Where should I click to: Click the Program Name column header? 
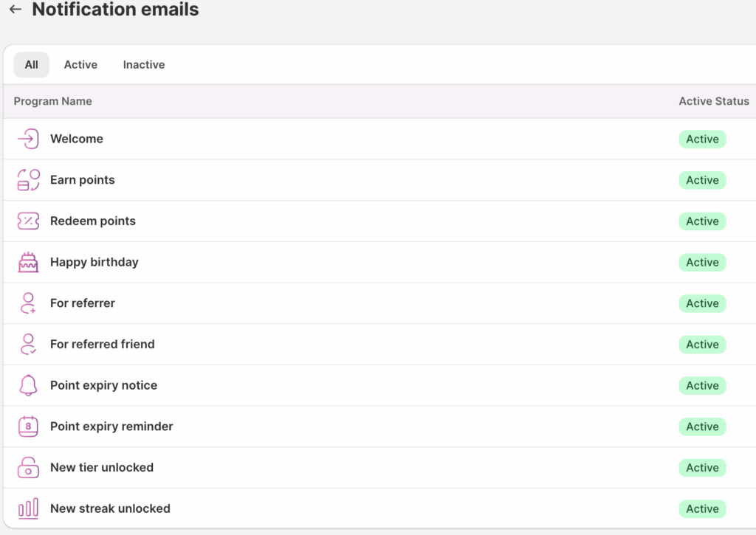pos(52,101)
